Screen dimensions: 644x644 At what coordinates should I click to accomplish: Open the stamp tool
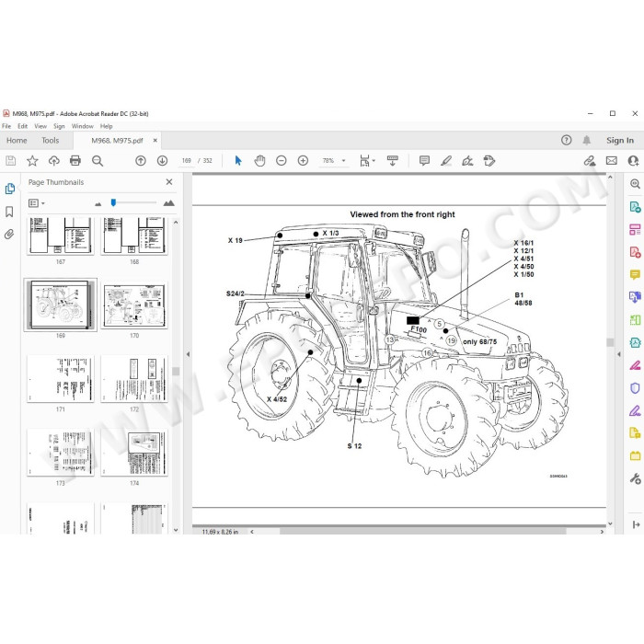(x=489, y=161)
